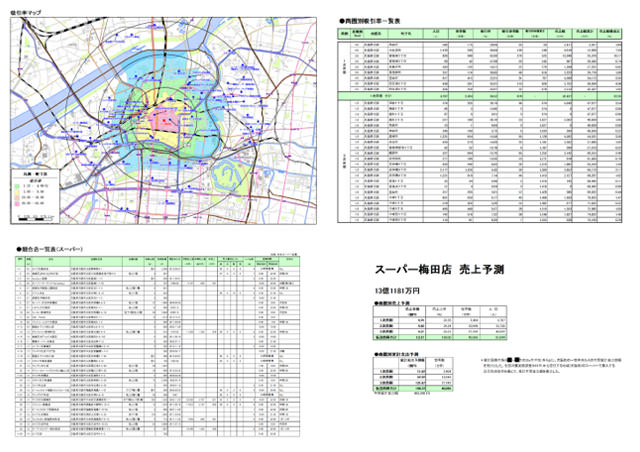Click the footnote paragraph with redacted boxes
Image resolution: width=640 pixels, height=452 pixels.
point(552,366)
